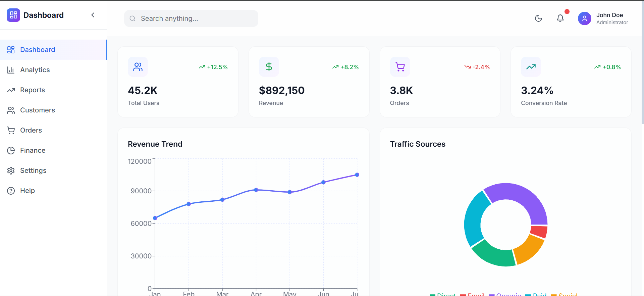Viewport: 644px width, 296px height.
Task: Select Dashboard in the sidebar
Action: (x=53, y=50)
